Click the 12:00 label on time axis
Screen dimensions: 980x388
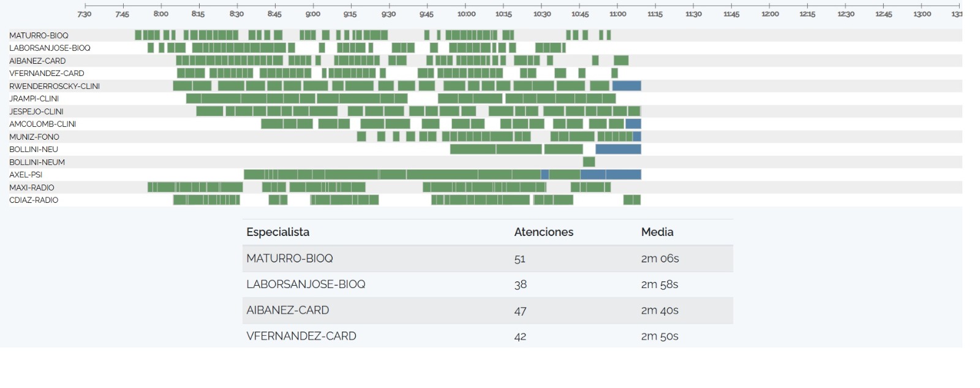coord(770,13)
